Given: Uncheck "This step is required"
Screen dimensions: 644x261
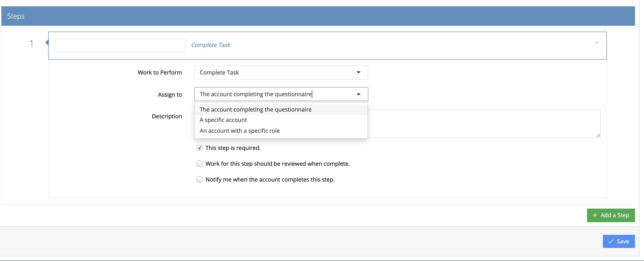Looking at the screenshot, I should [199, 148].
